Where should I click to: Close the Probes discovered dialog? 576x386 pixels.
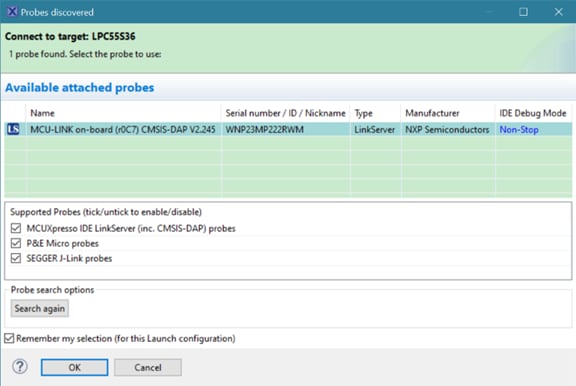coord(559,12)
